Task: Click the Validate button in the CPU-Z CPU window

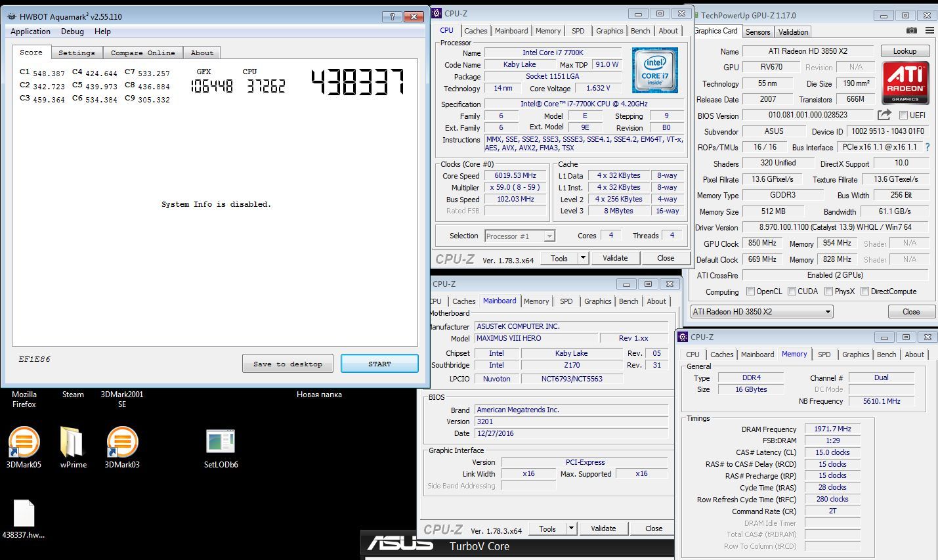Action: coord(615,258)
